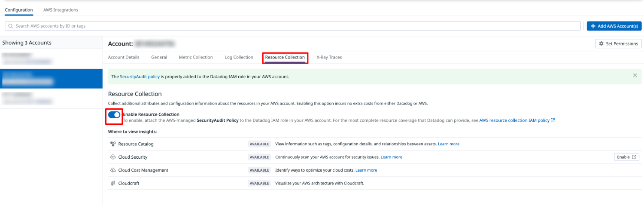Click the Enable Resource Collection label
644x206 pixels.
(x=151, y=114)
